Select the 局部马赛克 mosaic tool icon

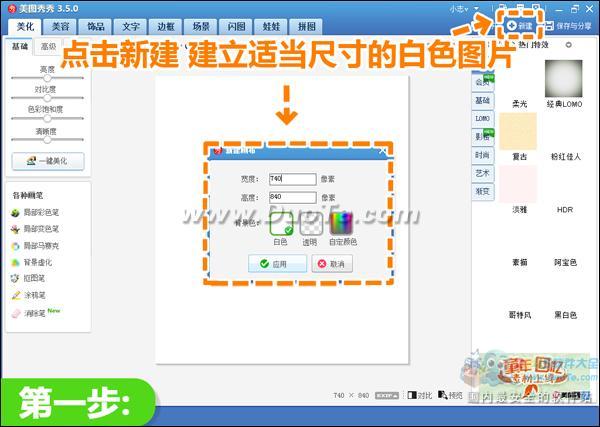coord(15,246)
